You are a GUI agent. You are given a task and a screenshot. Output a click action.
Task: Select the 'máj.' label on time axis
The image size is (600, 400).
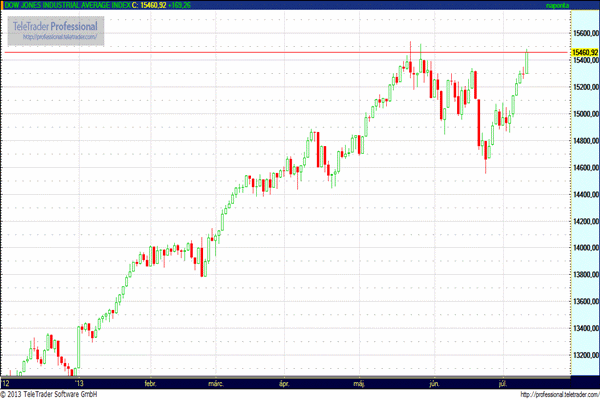point(360,382)
